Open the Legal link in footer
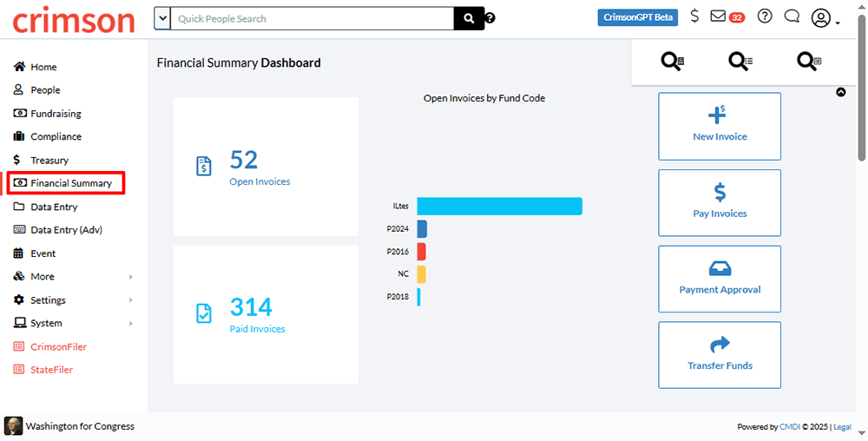 [x=842, y=426]
